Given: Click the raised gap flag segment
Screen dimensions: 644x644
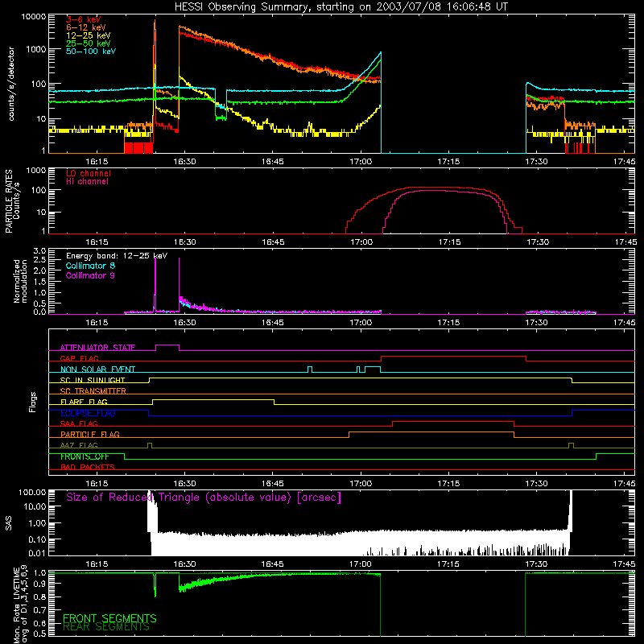Looking at the screenshot, I should tap(453, 357).
